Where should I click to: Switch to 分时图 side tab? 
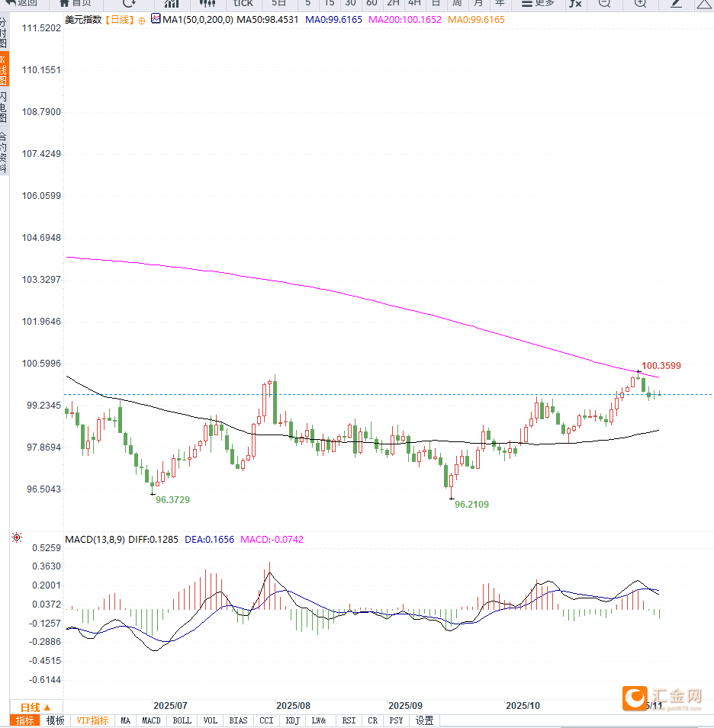coord(4,33)
